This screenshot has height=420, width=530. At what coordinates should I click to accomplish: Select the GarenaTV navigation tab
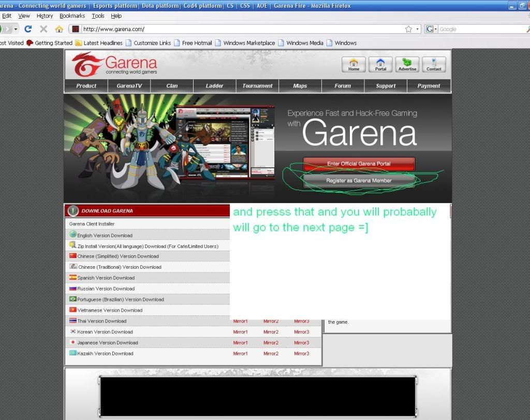point(129,86)
